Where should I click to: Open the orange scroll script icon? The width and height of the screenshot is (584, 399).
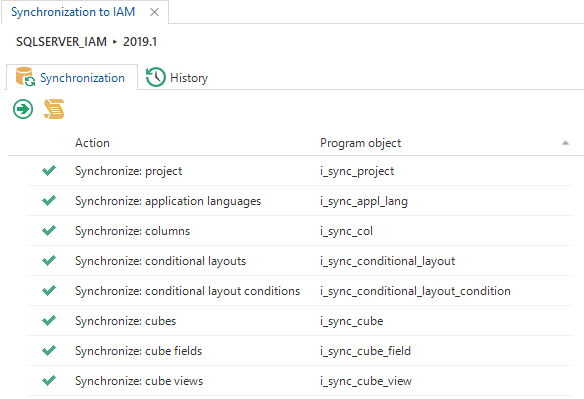(54, 109)
